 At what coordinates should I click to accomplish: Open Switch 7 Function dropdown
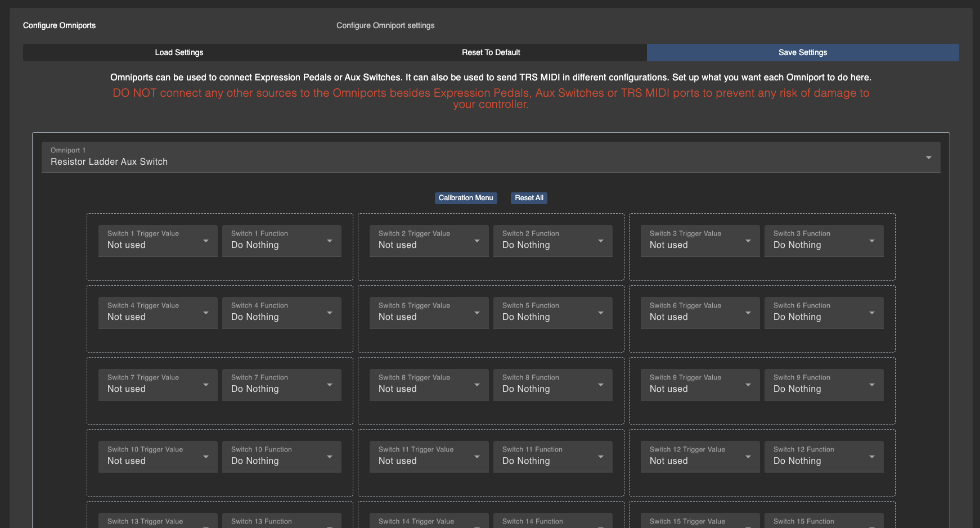pyautogui.click(x=281, y=385)
